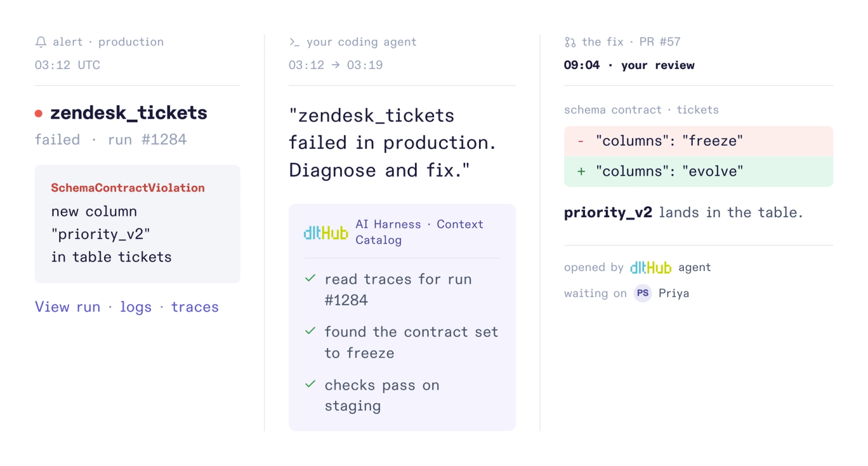This screenshot has width=868, height=466.
Task: Click the alert bell icon
Action: (41, 42)
